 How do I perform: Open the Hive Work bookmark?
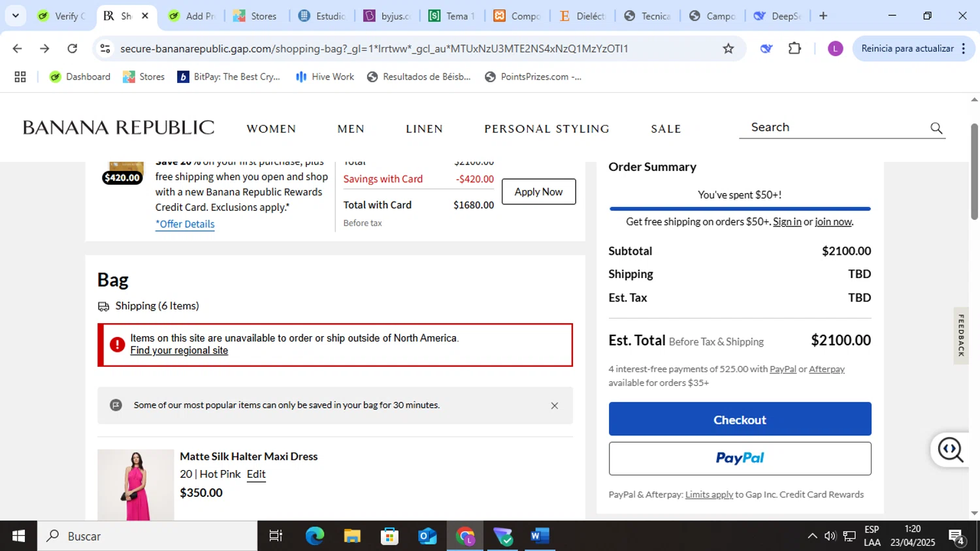(325, 77)
